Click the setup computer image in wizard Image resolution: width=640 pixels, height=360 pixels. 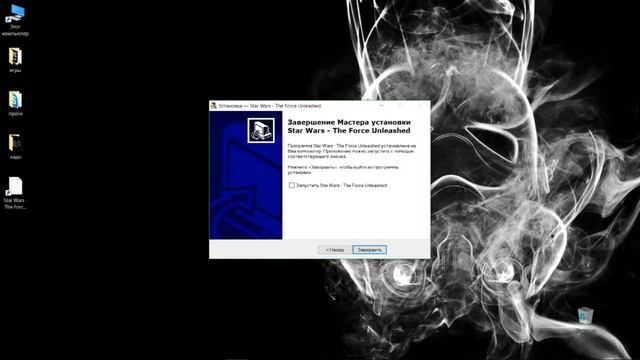click(261, 131)
